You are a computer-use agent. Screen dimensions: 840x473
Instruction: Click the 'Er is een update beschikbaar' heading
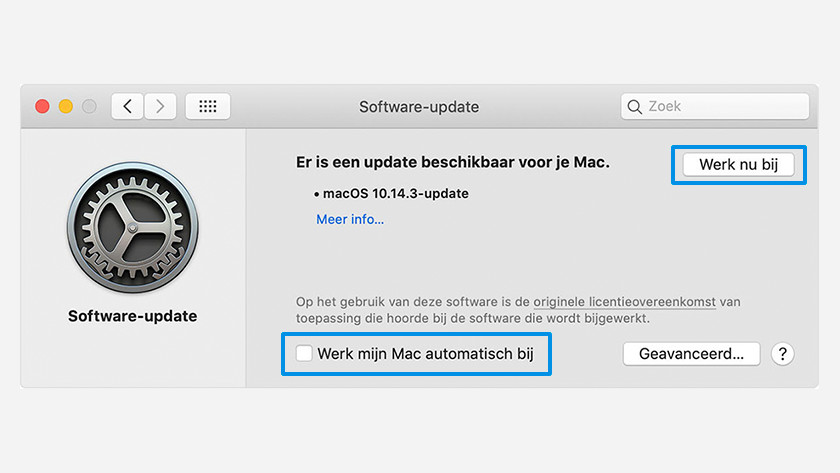(x=453, y=161)
